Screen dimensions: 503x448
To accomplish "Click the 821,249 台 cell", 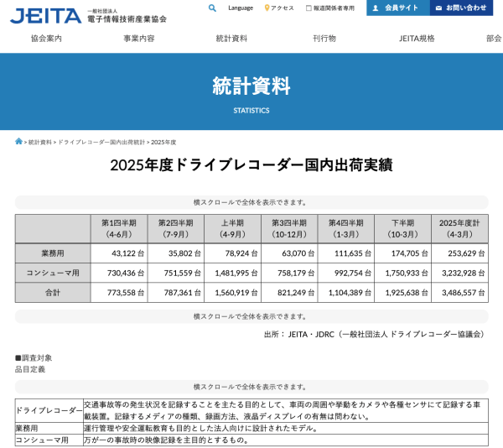I will point(289,292).
